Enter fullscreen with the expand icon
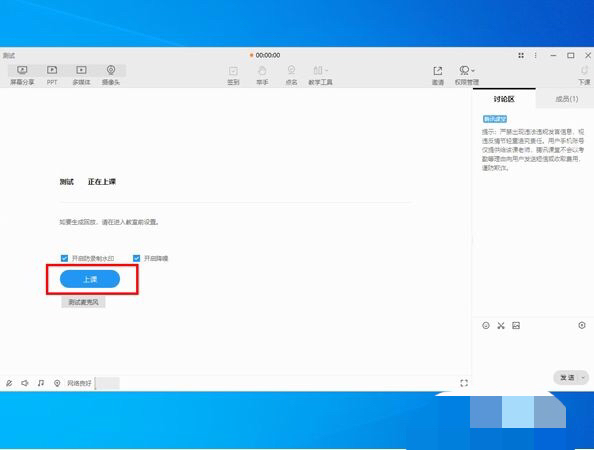 click(x=464, y=383)
